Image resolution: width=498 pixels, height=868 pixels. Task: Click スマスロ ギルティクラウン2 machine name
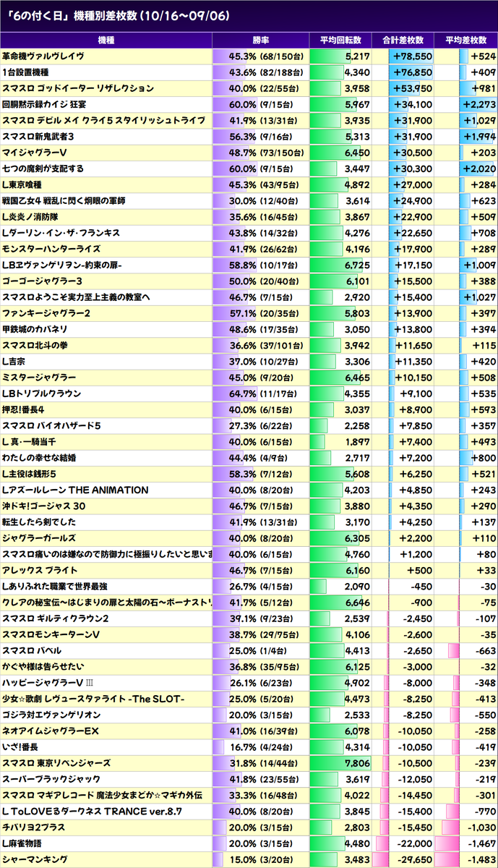click(56, 618)
